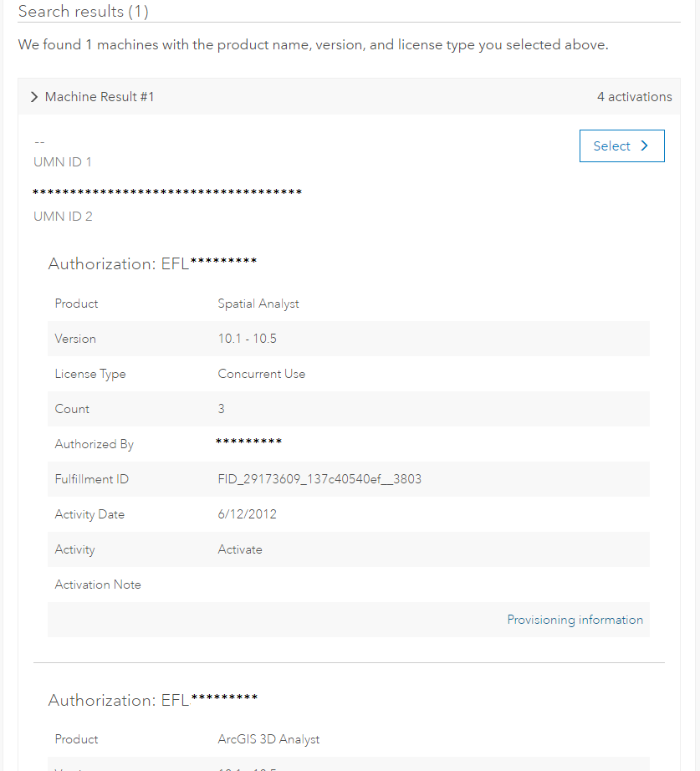Click the Activation Note row label

tap(98, 585)
